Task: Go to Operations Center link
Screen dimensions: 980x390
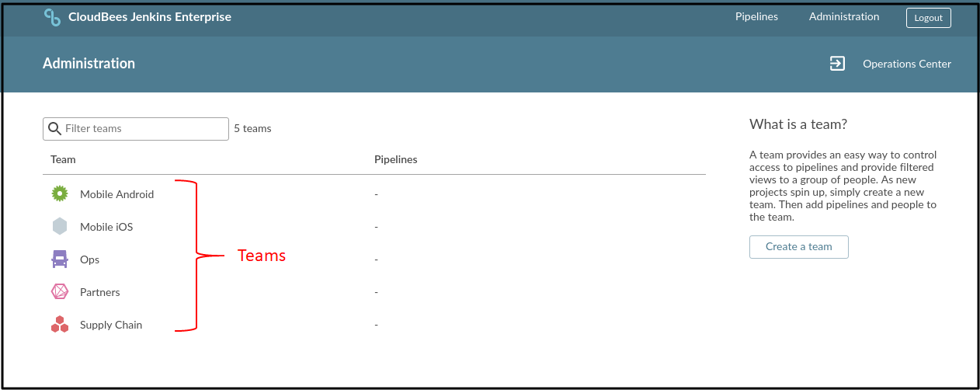Action: [x=907, y=64]
